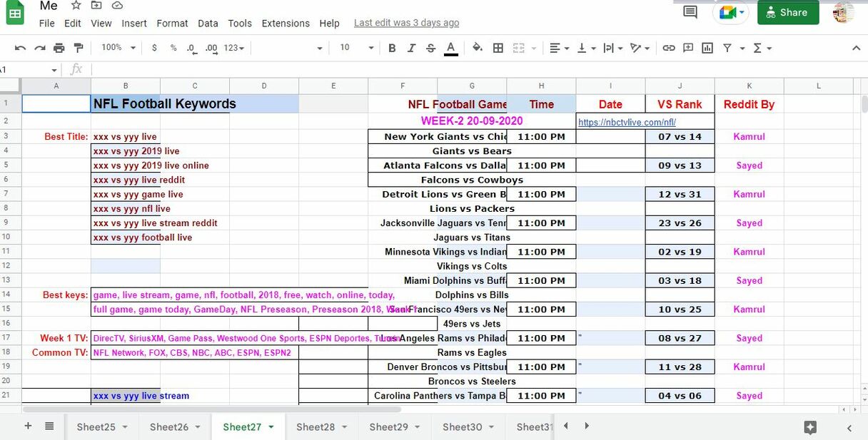Click the green Share button
This screenshot has height=440, width=868.
click(788, 12)
